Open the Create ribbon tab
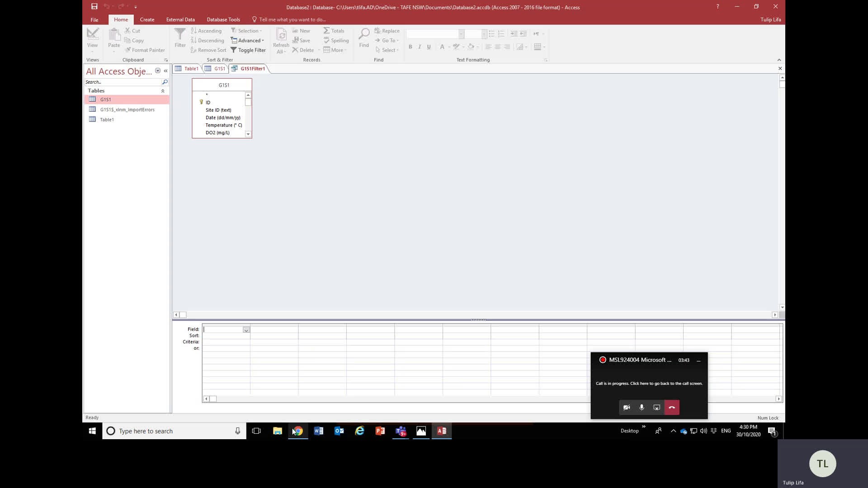 pyautogui.click(x=147, y=19)
